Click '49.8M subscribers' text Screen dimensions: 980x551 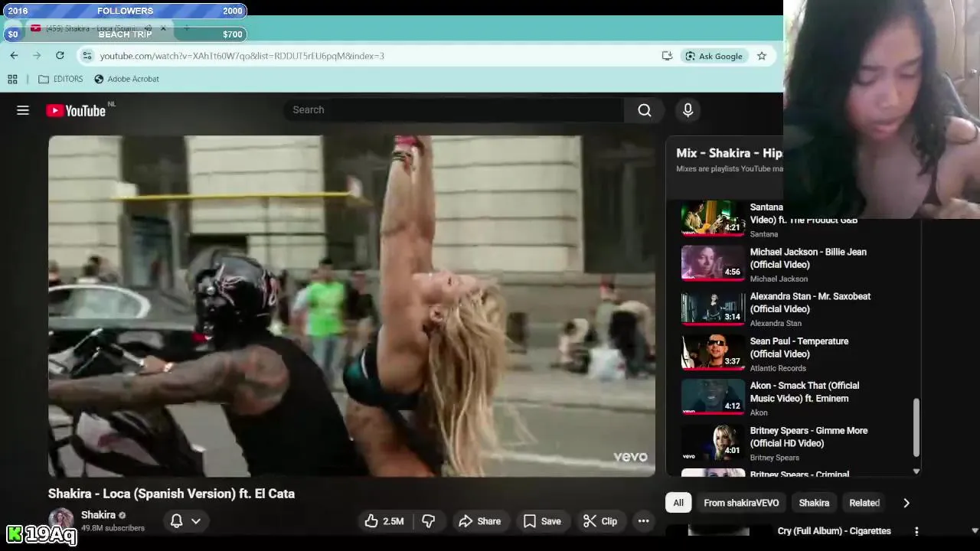(x=113, y=528)
